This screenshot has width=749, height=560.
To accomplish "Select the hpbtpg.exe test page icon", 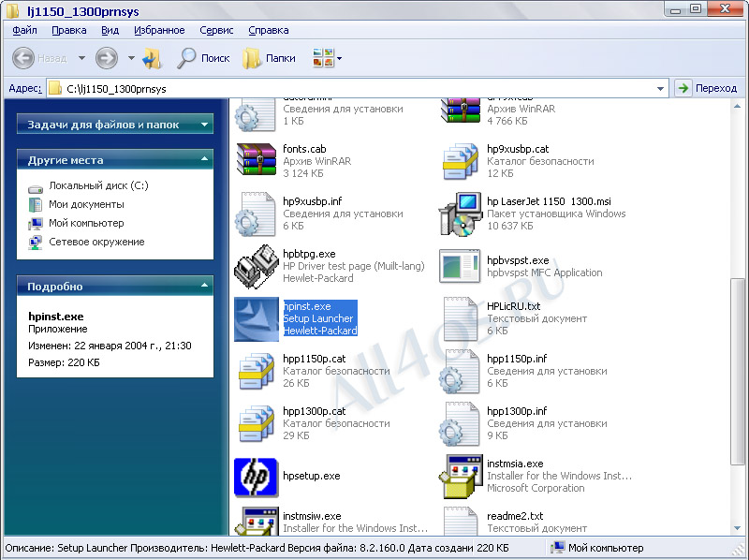I will pos(257,266).
